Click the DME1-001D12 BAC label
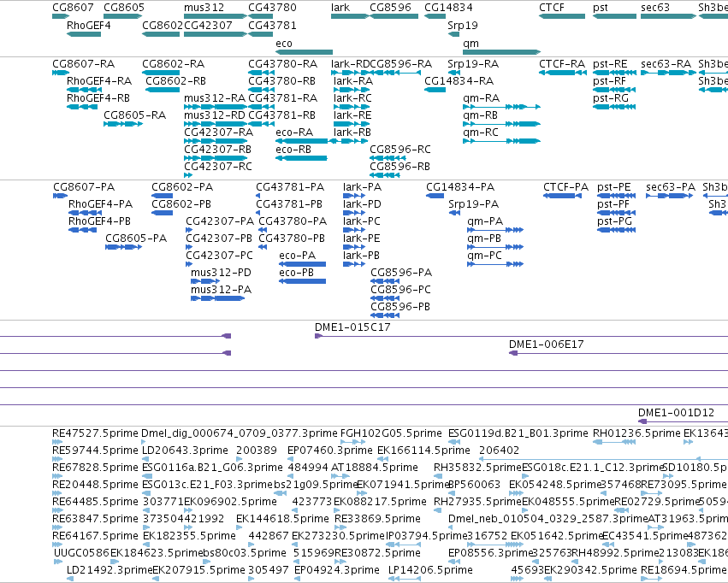Screen dimensions: 728x583 (676, 413)
